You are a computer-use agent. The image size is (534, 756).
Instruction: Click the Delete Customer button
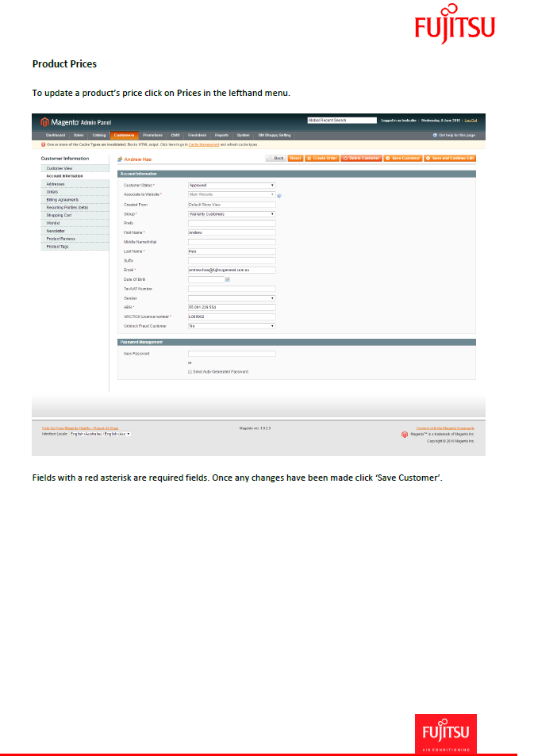362,158
